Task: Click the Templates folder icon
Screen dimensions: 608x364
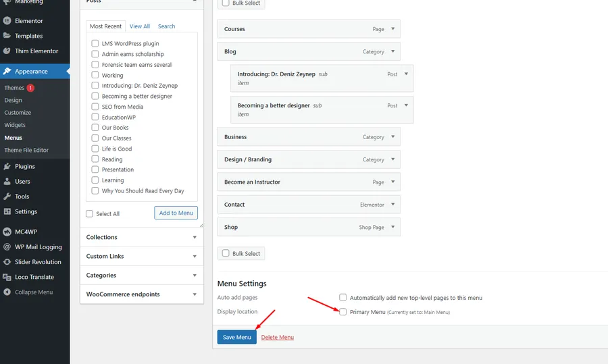Action: [7, 36]
